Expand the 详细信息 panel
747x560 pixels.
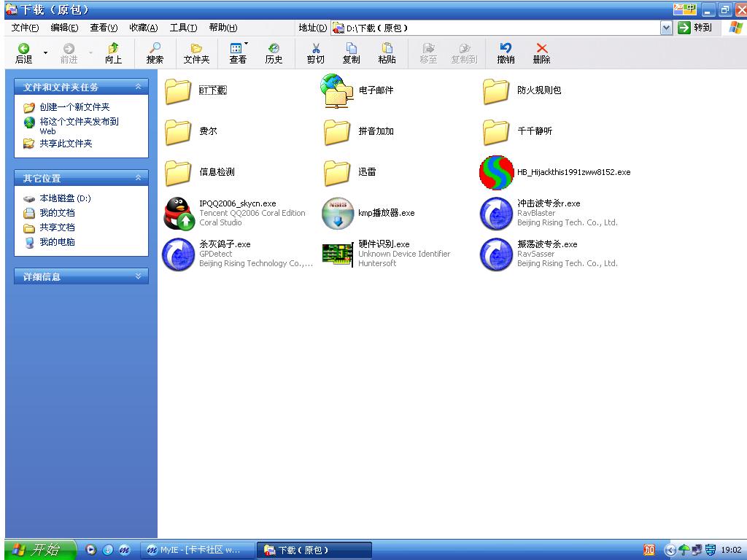pos(138,276)
